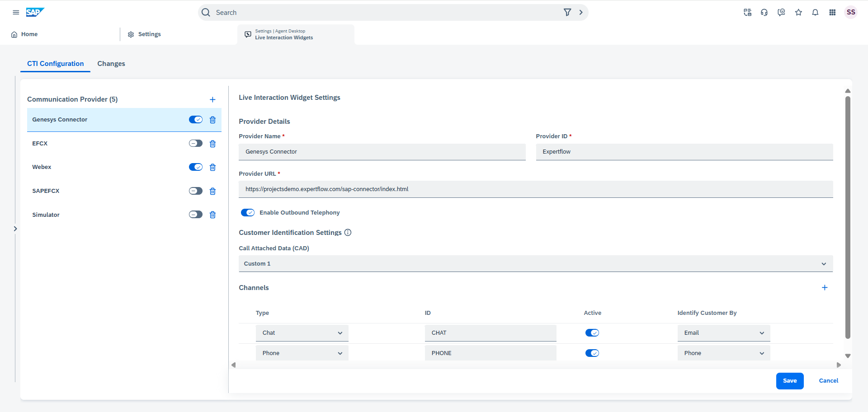Image resolution: width=868 pixels, height=412 pixels.
Task: Expand the Chat channel Type dropdown
Action: [302, 333]
